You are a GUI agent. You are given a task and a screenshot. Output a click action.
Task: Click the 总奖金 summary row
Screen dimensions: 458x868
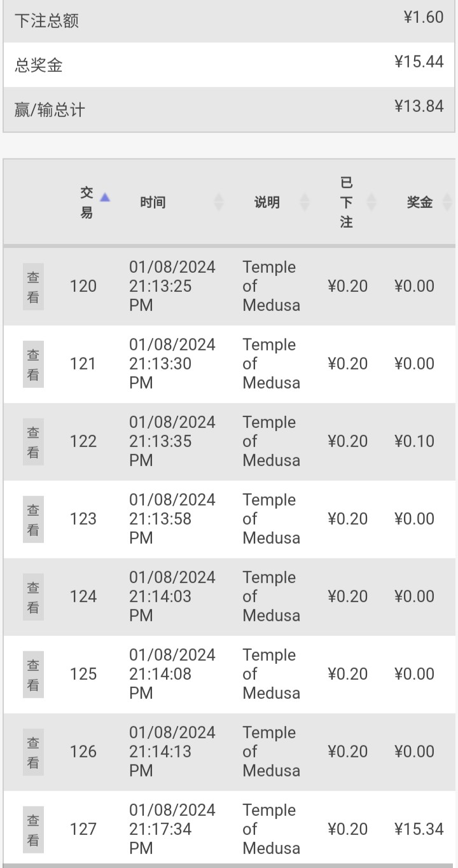point(229,65)
